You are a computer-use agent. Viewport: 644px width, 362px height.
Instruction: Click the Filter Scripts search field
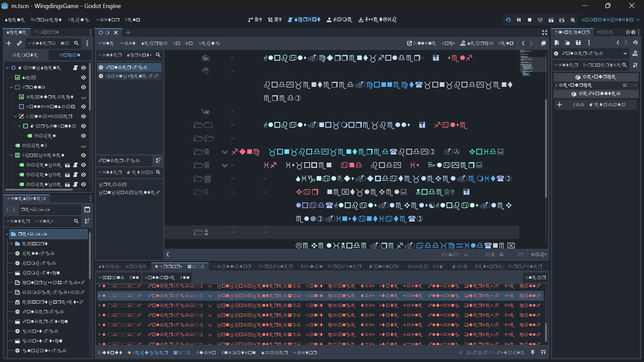click(129, 55)
